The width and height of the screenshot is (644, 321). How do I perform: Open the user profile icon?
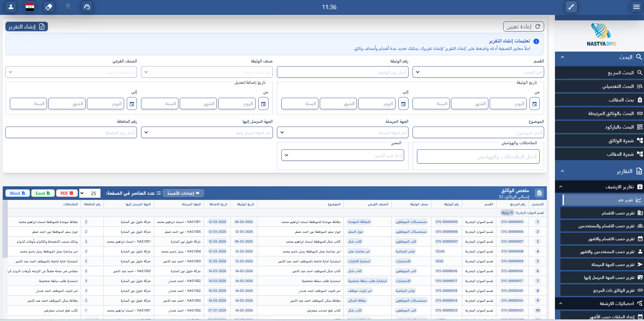(x=11, y=7)
